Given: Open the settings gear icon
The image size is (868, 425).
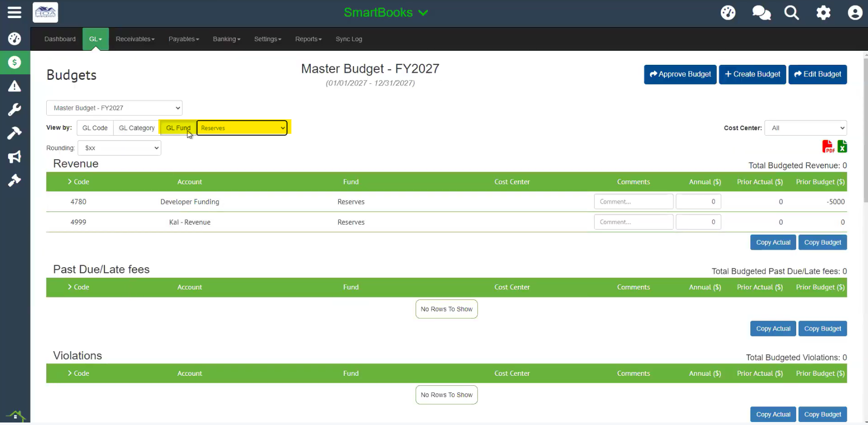Looking at the screenshot, I should (x=823, y=13).
